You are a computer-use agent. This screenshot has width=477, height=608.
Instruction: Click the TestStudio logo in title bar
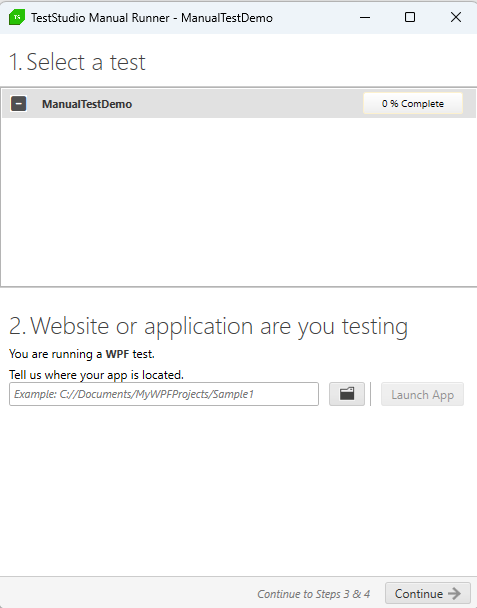coord(17,17)
